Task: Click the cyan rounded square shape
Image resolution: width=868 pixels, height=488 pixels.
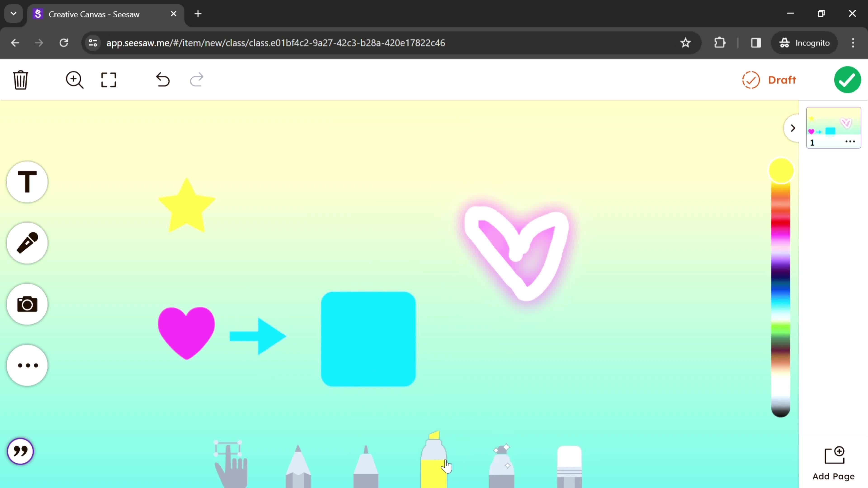Action: 368,339
